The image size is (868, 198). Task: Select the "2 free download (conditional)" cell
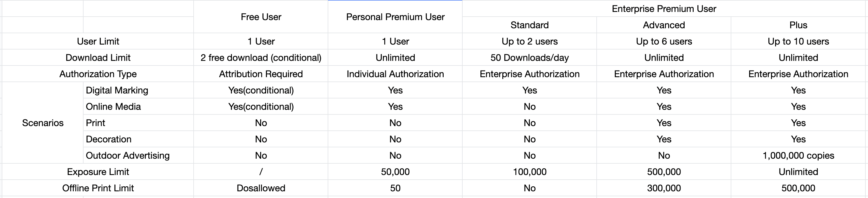point(261,57)
